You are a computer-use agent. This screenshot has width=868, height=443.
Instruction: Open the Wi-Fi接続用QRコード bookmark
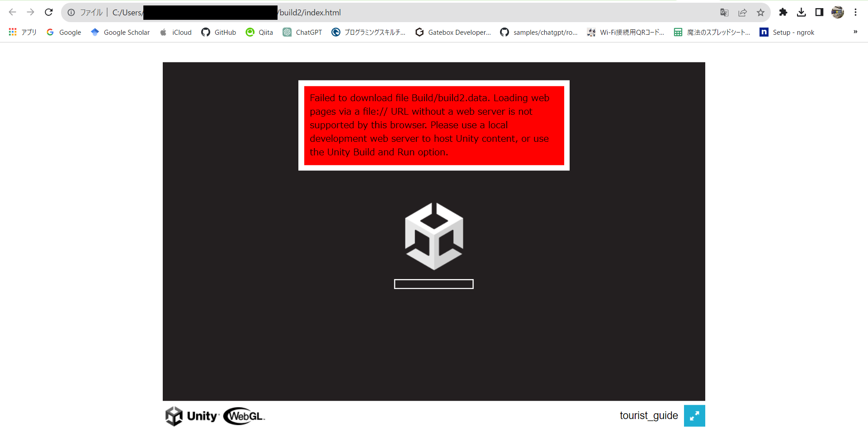pos(626,32)
